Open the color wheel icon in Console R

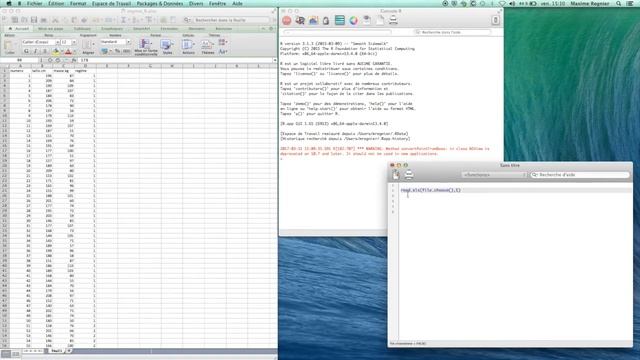(353, 20)
